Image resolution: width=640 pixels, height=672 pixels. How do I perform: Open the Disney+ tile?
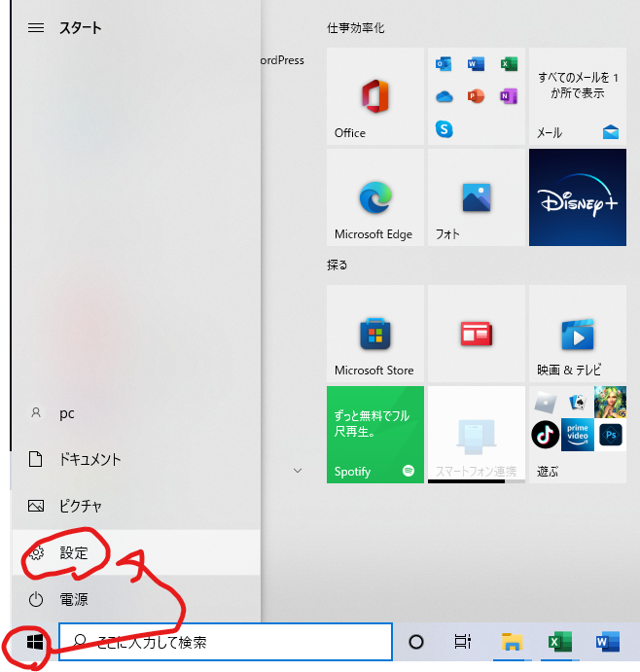577,197
